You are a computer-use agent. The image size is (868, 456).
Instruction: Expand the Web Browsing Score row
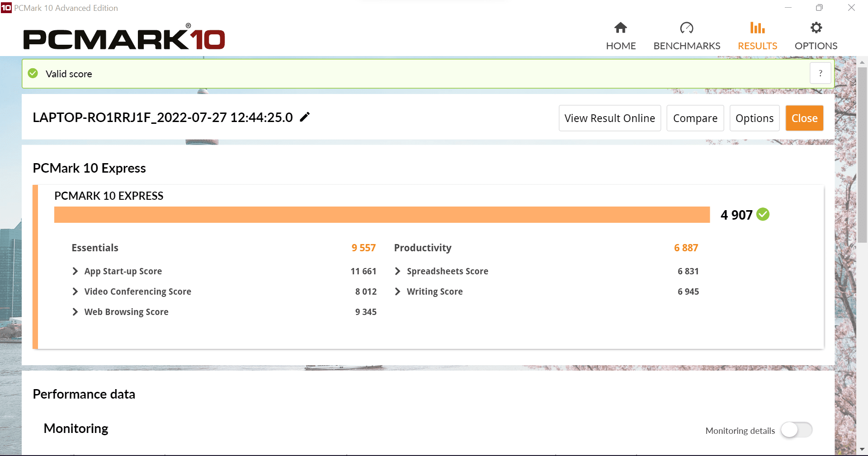coord(75,312)
